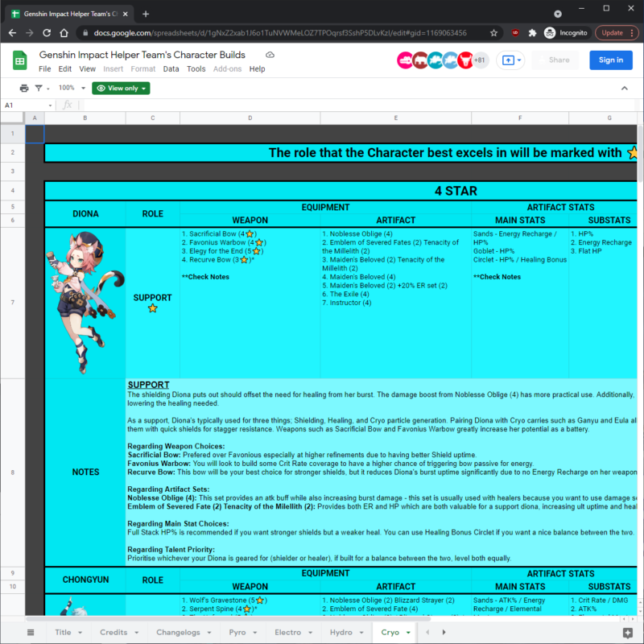The image size is (644, 644).
Task: Collapse the menu bar with the top-right chevron
Action: [x=625, y=89]
